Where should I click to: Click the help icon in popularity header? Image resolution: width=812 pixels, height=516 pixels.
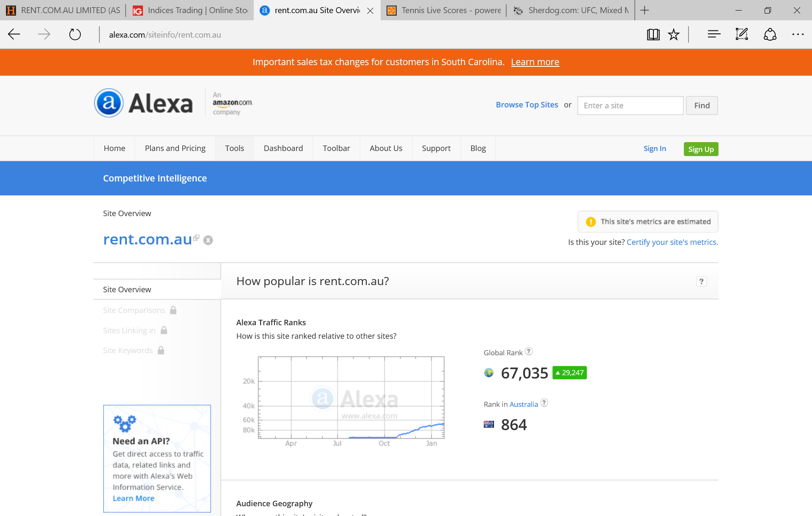click(x=701, y=281)
